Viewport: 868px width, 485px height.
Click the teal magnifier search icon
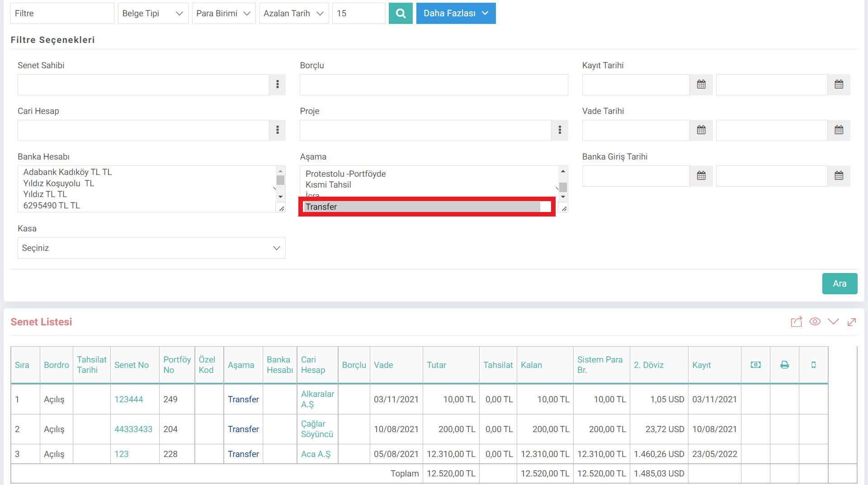point(401,14)
